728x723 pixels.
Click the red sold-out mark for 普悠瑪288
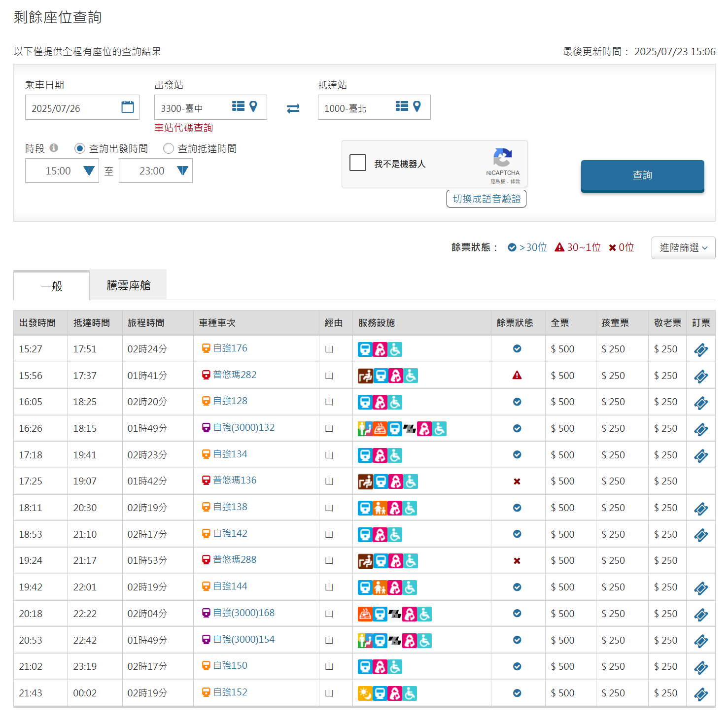tap(517, 561)
